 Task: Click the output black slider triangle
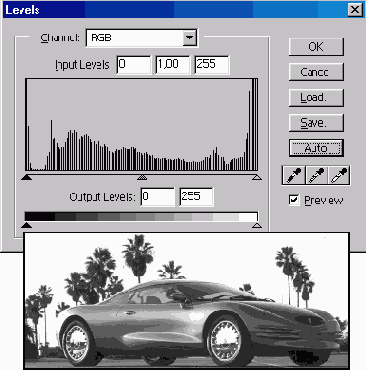click(26, 225)
